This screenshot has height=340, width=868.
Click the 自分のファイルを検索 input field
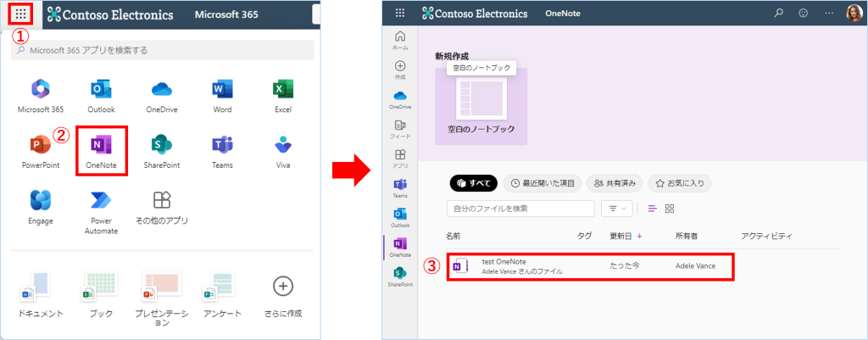[x=520, y=209]
